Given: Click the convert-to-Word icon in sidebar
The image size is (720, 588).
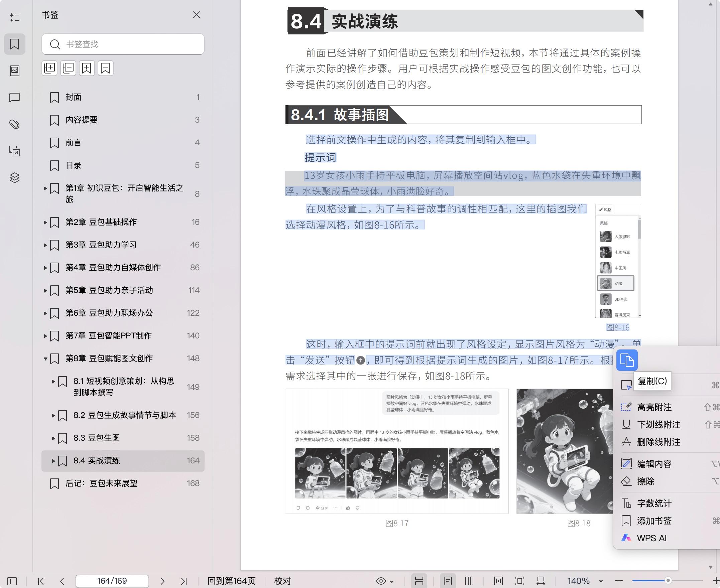Looking at the screenshot, I should (14, 151).
